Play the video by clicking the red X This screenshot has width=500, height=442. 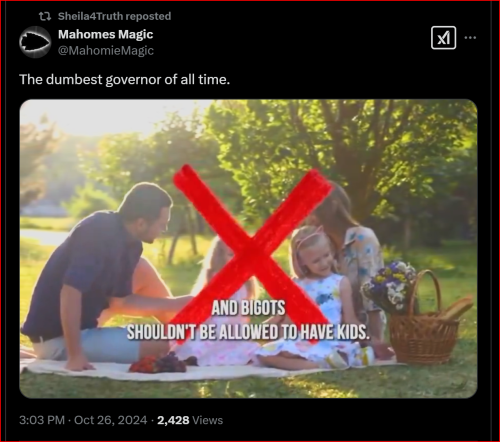tap(252, 253)
